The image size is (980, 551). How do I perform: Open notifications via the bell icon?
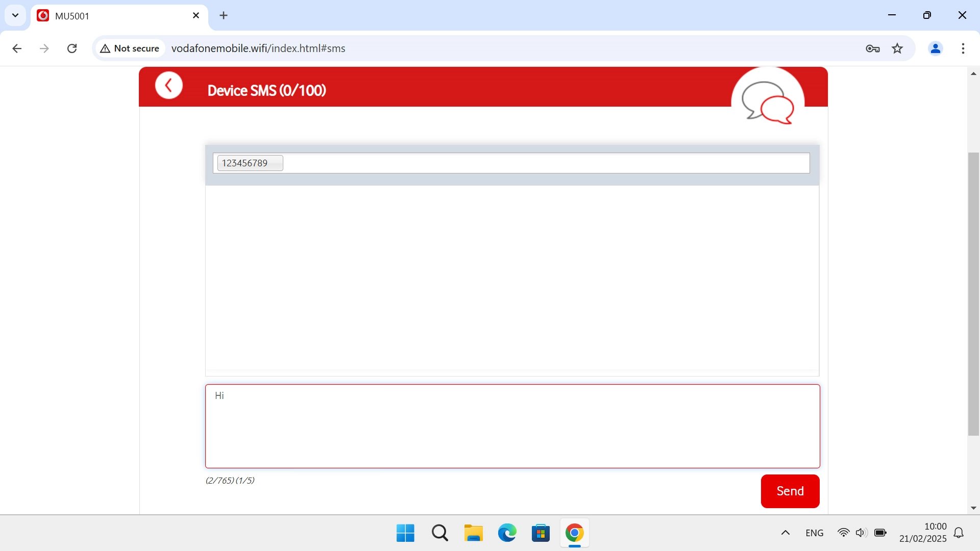(x=959, y=533)
